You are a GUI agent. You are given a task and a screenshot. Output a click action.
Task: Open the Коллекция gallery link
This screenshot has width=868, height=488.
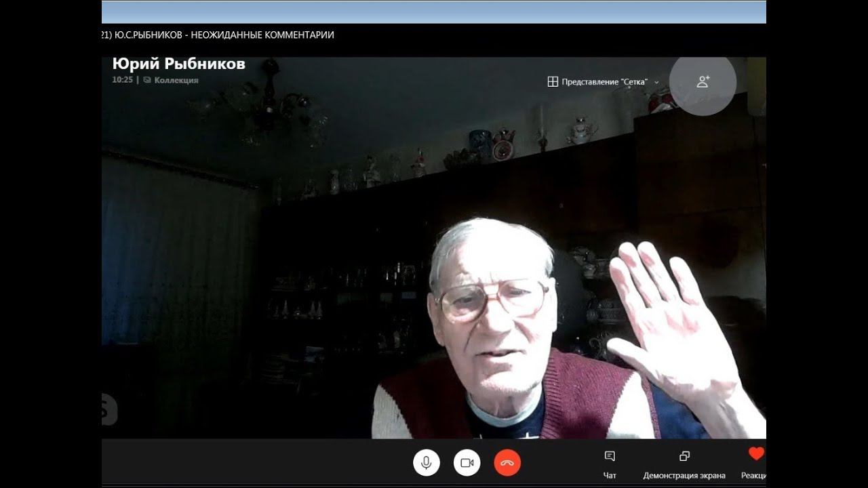click(171, 80)
